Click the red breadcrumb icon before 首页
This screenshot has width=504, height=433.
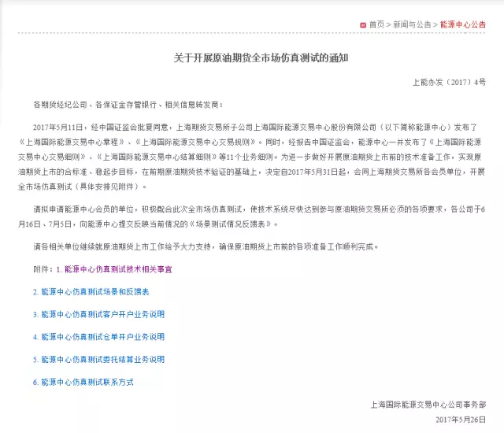point(362,24)
